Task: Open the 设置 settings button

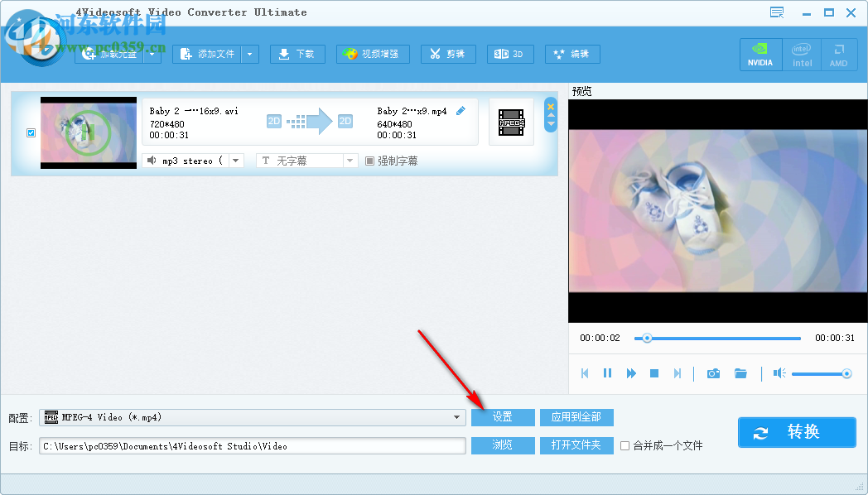Action: (503, 417)
